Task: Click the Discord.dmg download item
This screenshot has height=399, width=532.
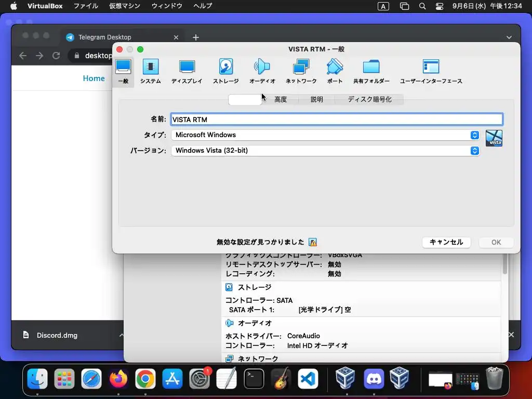Action: pos(51,335)
